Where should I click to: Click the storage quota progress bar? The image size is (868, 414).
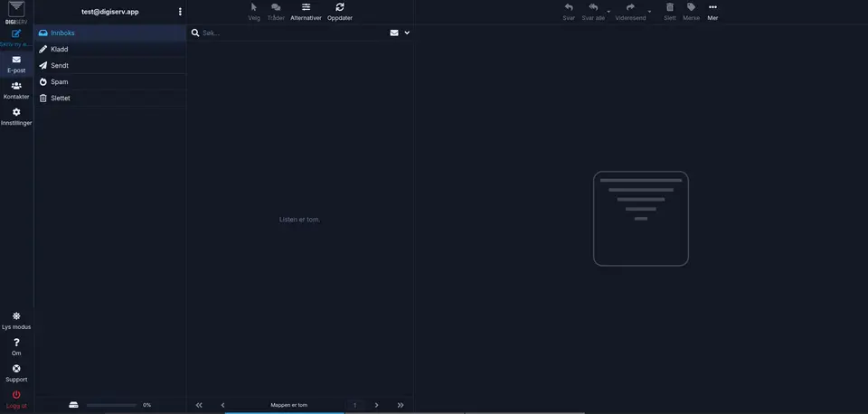click(111, 405)
